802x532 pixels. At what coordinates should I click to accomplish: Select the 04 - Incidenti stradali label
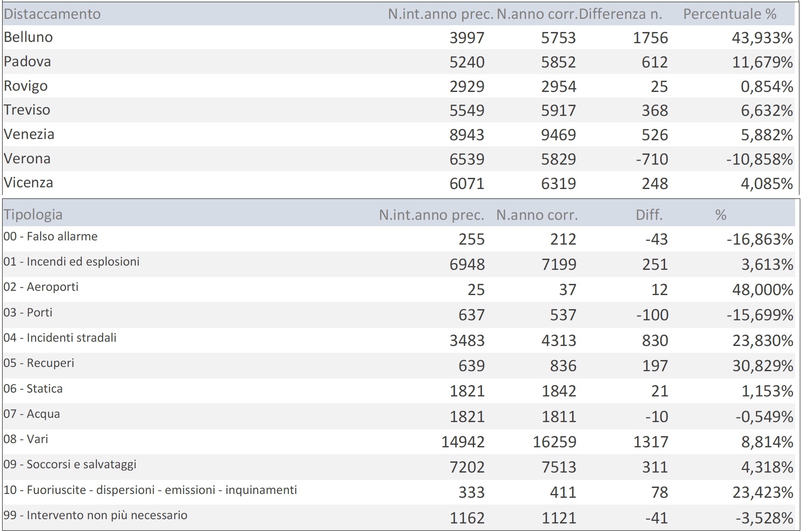(x=60, y=338)
